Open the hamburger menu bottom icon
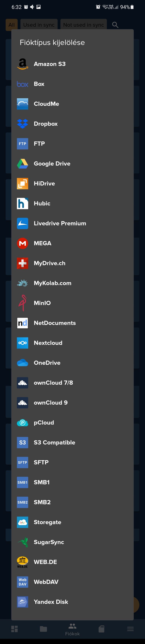 point(130,629)
